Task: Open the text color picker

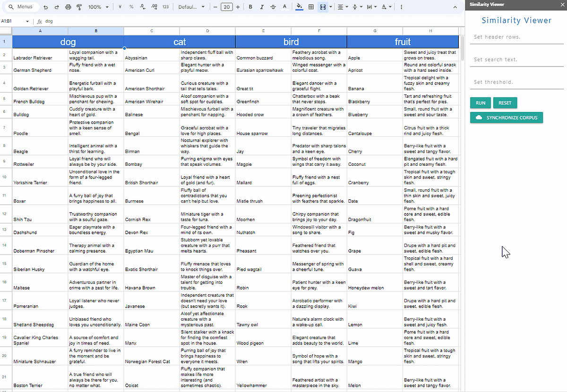Action: [x=284, y=7]
